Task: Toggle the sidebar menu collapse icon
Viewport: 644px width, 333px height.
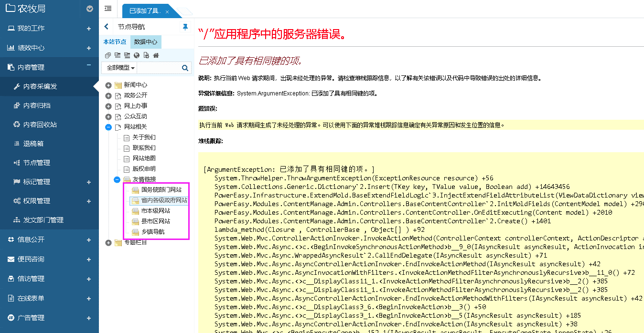Action: pyautogui.click(x=108, y=9)
